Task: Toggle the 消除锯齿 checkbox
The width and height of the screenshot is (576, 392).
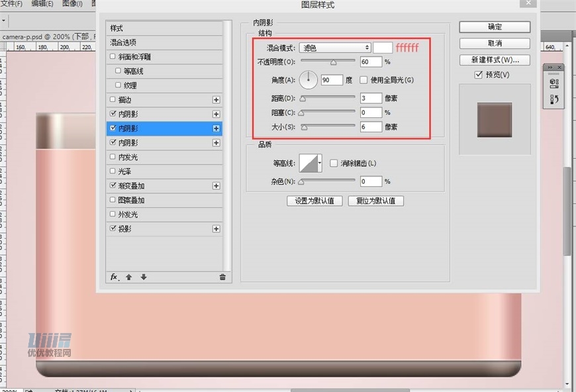Action: [x=334, y=163]
